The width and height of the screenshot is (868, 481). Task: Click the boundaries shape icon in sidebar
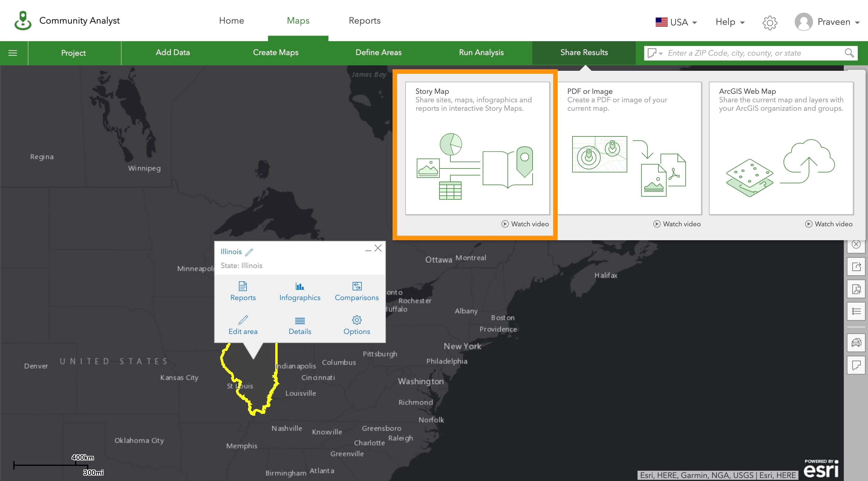[856, 365]
